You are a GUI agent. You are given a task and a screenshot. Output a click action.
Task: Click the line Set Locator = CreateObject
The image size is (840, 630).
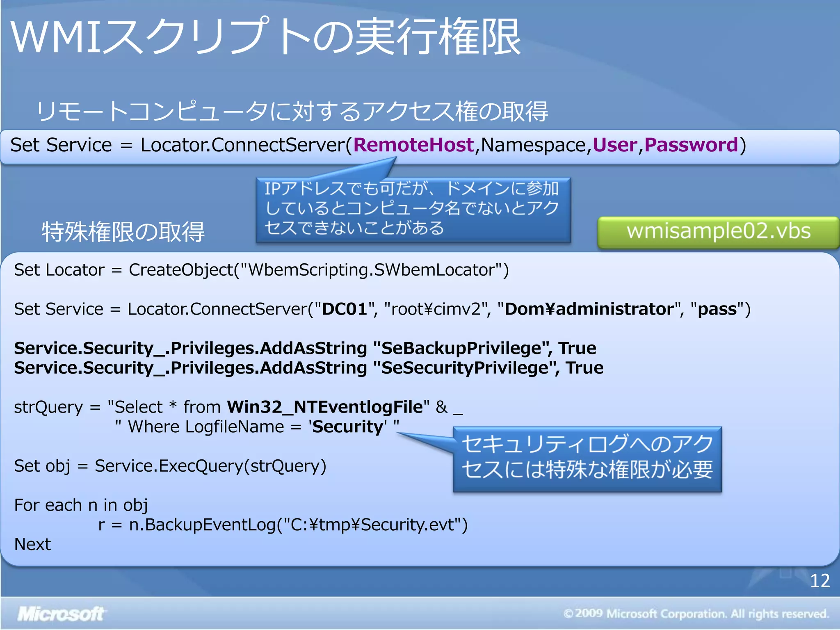tap(261, 270)
